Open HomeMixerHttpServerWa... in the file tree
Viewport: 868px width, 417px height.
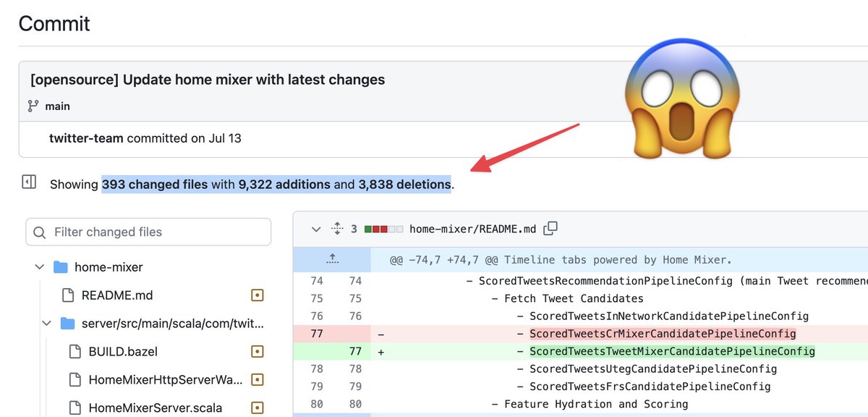coord(166,379)
